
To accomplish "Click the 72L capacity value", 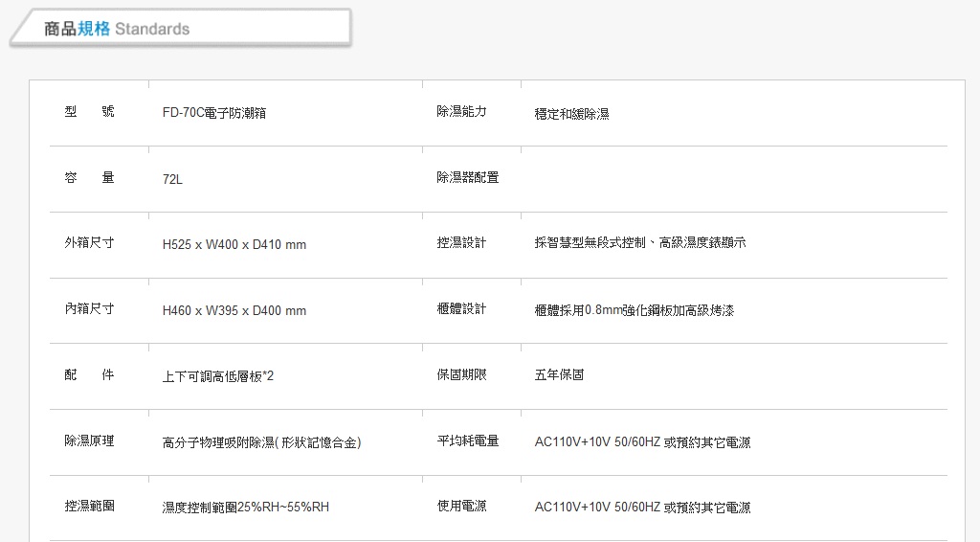I will click(x=172, y=179).
